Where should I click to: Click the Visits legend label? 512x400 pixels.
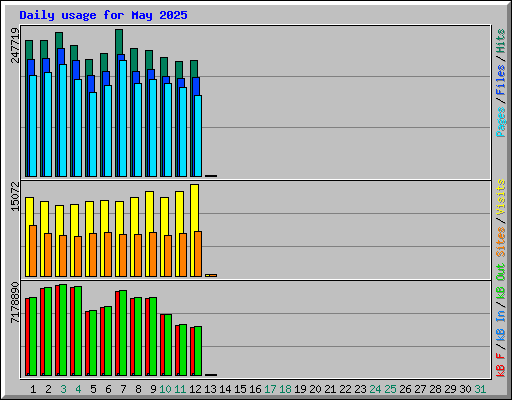(500, 197)
